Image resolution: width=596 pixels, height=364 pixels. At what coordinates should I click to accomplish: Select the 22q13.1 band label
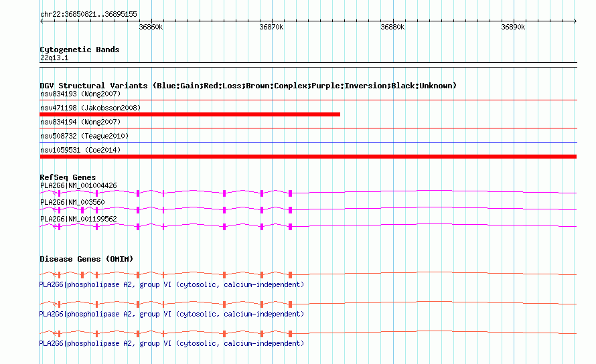54,58
